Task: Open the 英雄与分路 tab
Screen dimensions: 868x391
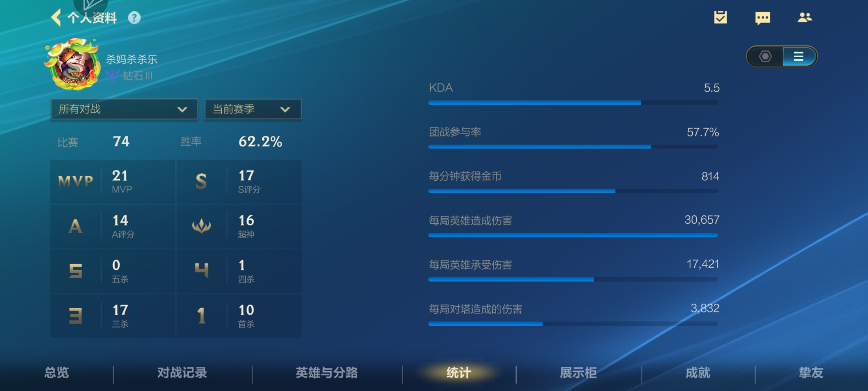Action: coord(327,373)
